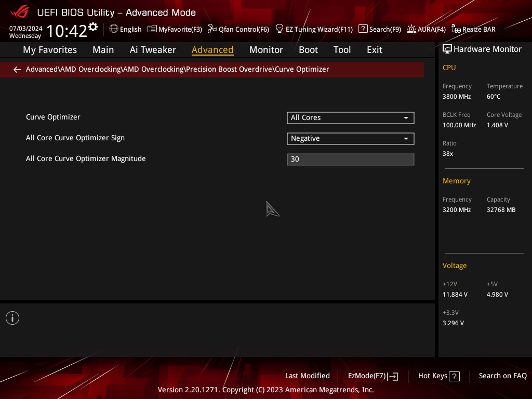The width and height of the screenshot is (532, 399).
Task: Click the CPU frequency value 3800 MHz
Action: [456, 97]
